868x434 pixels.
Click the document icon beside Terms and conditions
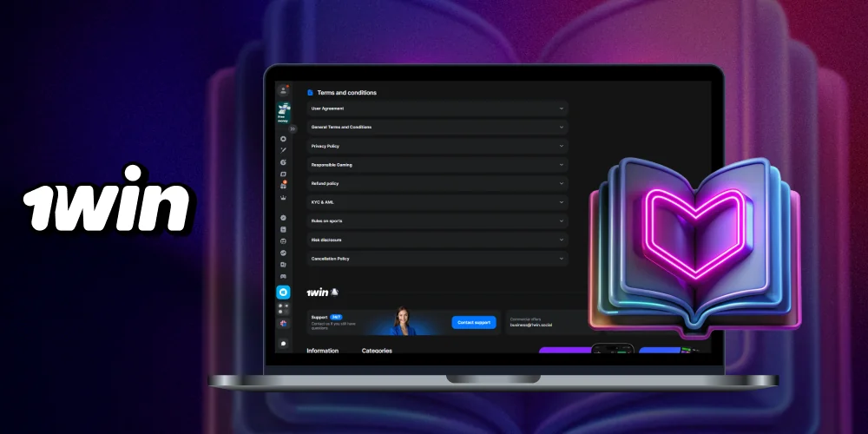(x=311, y=93)
